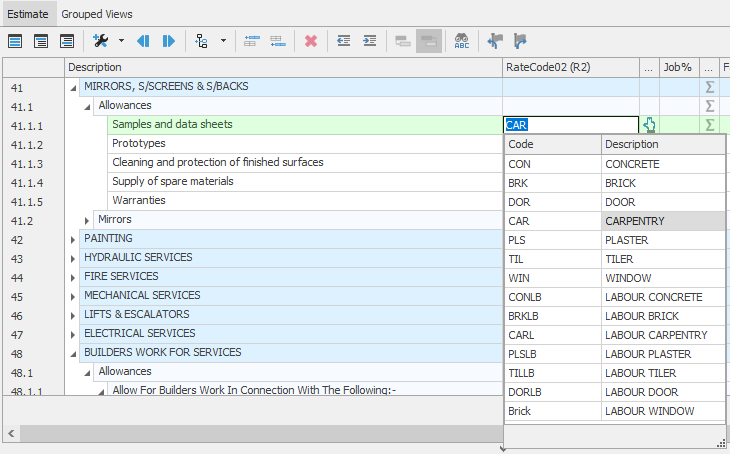
Task: Expand the LIFTS & ESCALATORS section
Action: click(x=73, y=316)
